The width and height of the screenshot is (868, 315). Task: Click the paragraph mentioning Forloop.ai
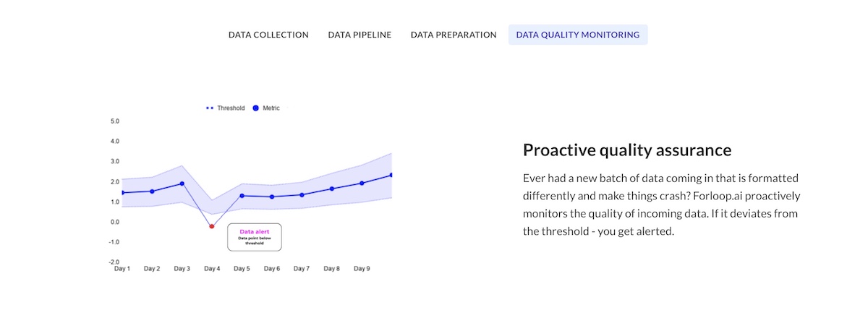tap(661, 204)
